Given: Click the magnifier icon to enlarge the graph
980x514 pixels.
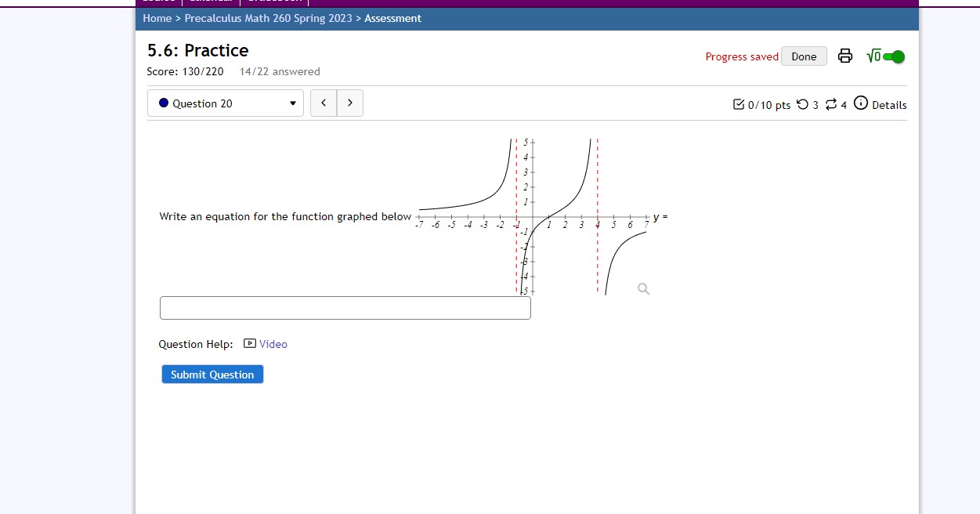Looking at the screenshot, I should point(643,288).
